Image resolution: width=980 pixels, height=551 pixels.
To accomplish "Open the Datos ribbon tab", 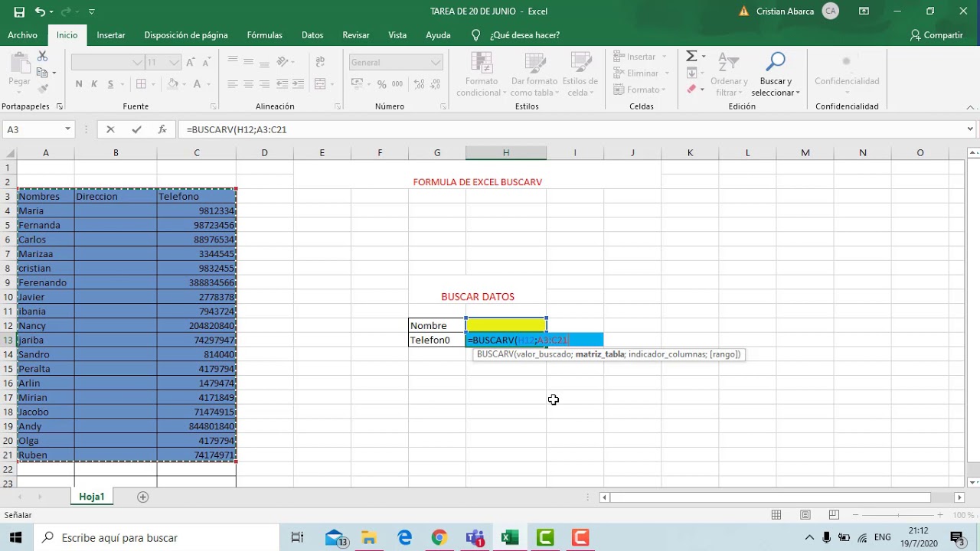I will tap(312, 35).
